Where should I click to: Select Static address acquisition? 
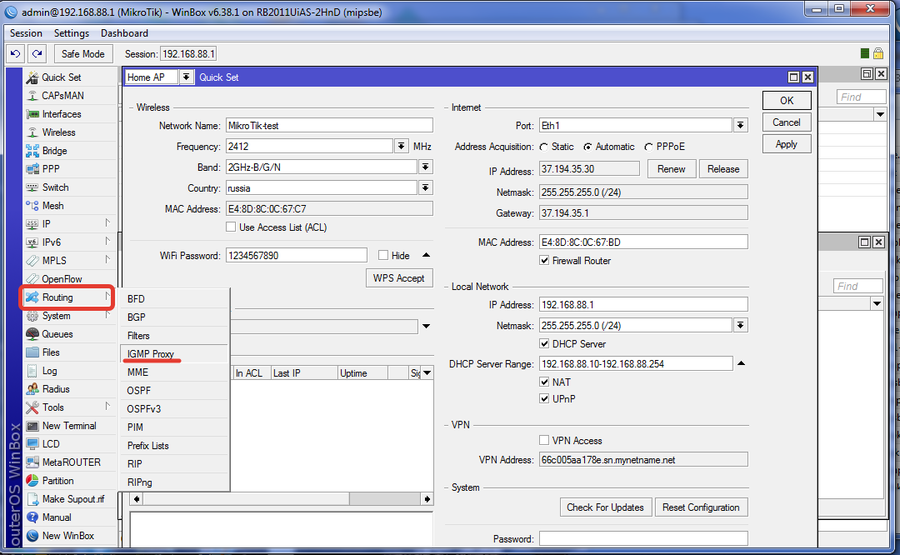point(544,147)
